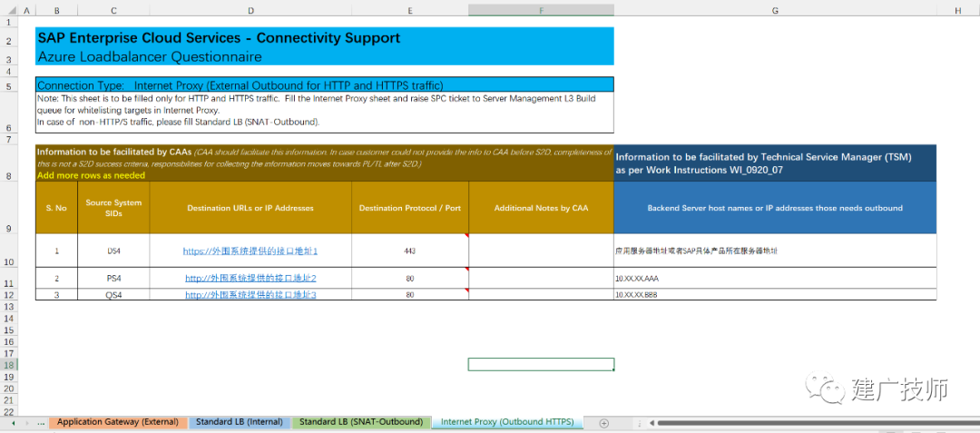
Task: Click the 'Source System SIDs' header cell
Action: 113,208
